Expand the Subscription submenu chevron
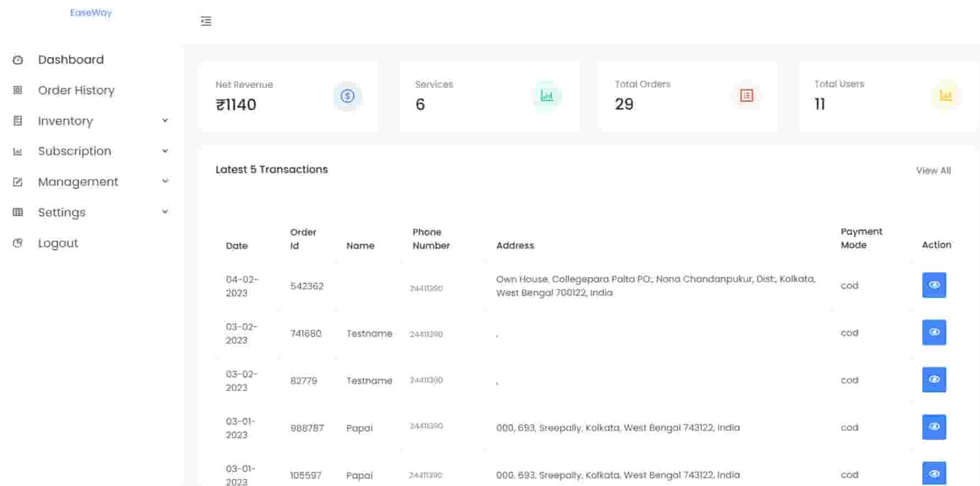980x486 pixels. [165, 151]
